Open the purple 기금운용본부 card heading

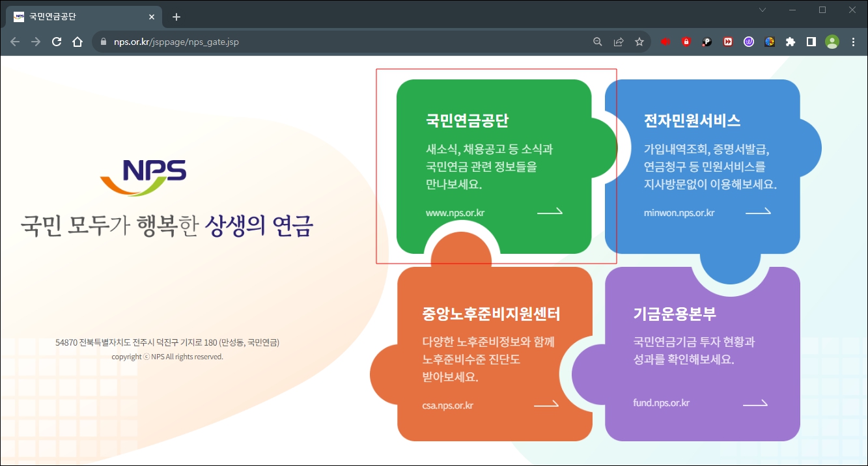[x=675, y=314]
